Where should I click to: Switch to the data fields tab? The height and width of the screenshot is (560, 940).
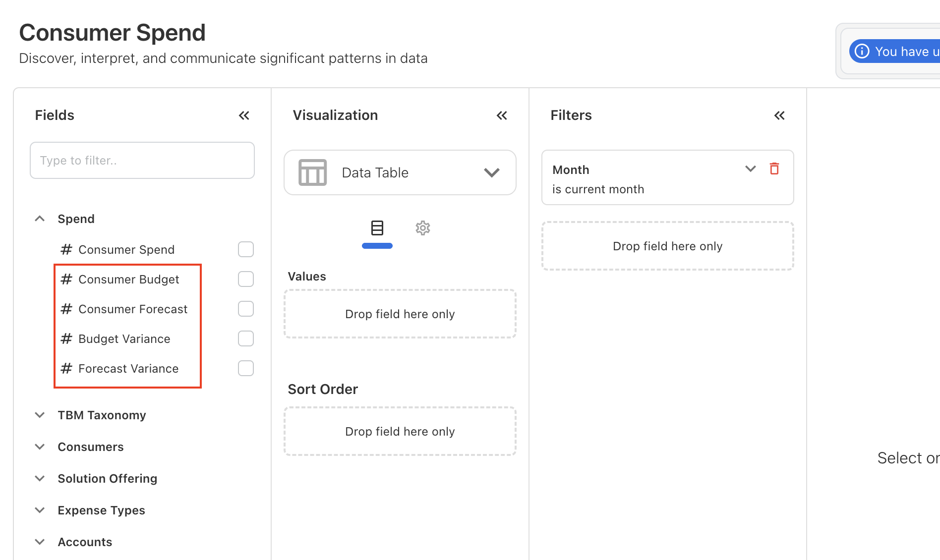click(x=377, y=228)
